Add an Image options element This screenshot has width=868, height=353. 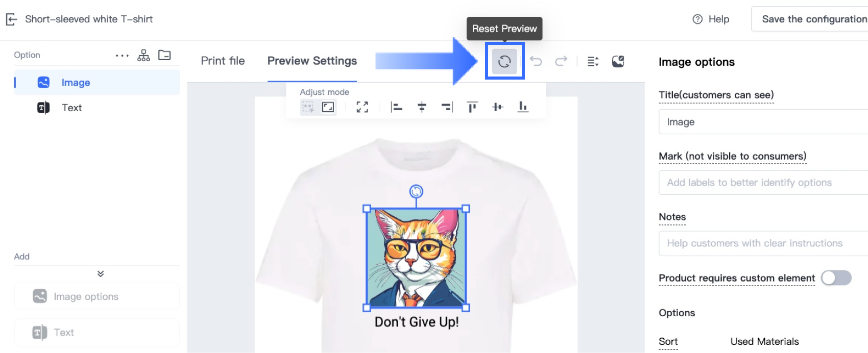[x=97, y=296]
